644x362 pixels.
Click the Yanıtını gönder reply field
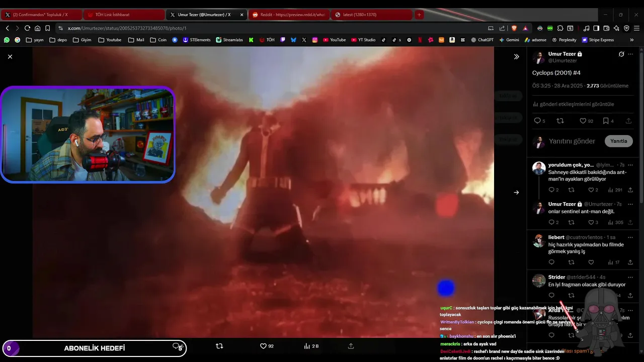click(572, 141)
